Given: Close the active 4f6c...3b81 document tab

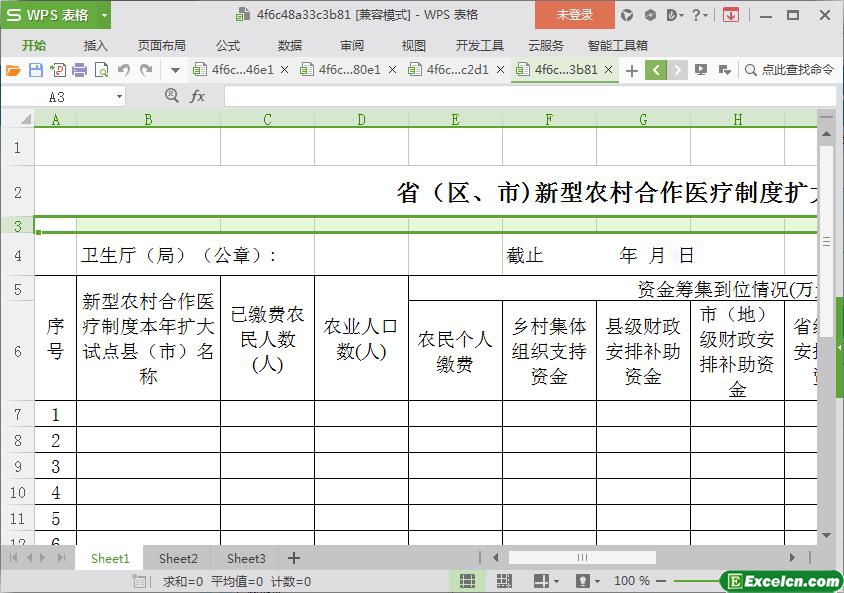Looking at the screenshot, I should [x=609, y=70].
